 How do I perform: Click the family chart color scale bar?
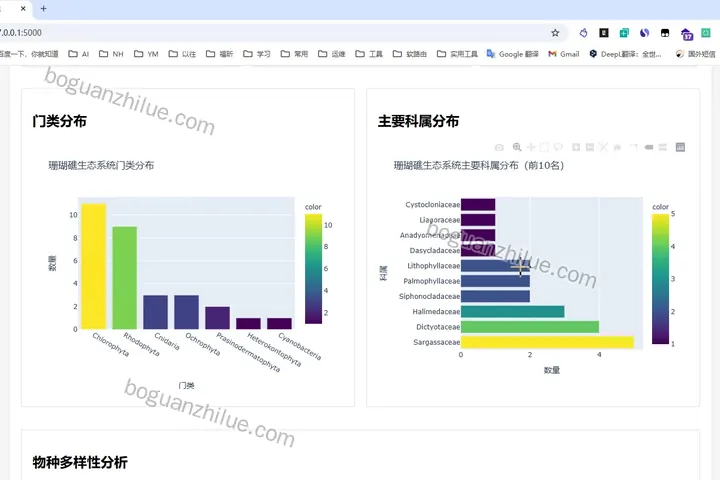click(660, 279)
